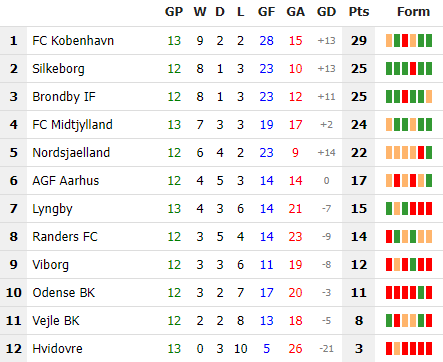Select the Form column header
The width and height of the screenshot is (443, 362).
(x=413, y=12)
